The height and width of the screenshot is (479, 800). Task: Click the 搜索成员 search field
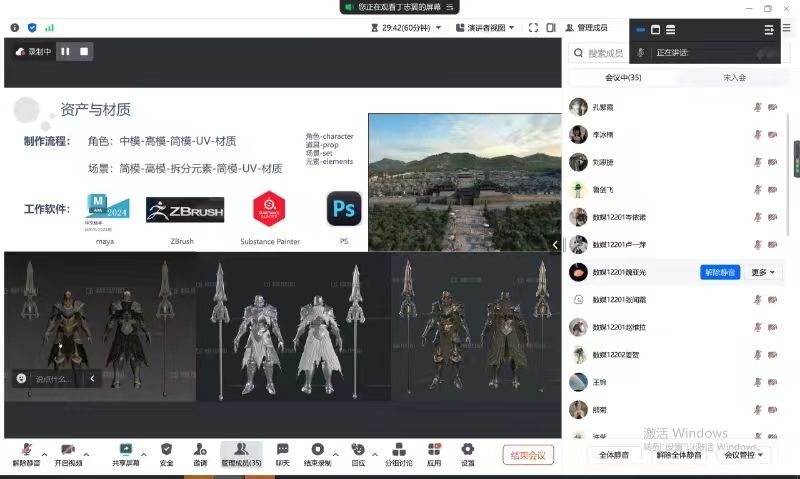tap(620, 53)
